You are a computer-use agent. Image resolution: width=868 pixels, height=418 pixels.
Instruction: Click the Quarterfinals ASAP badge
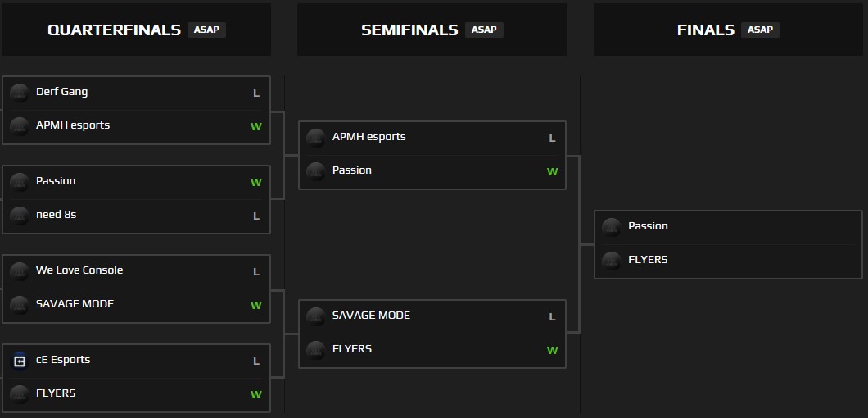click(x=206, y=30)
